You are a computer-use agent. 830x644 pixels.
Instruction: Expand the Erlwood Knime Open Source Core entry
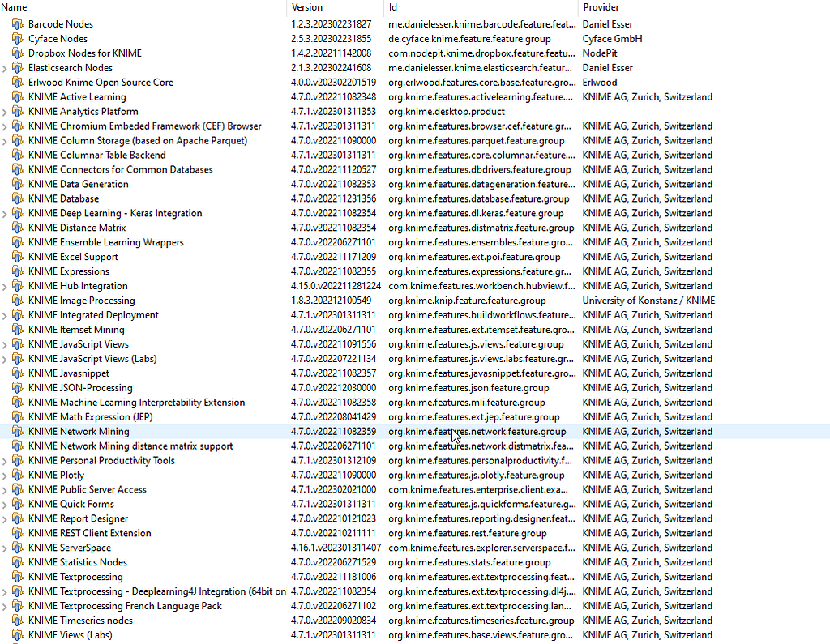pos(5,82)
